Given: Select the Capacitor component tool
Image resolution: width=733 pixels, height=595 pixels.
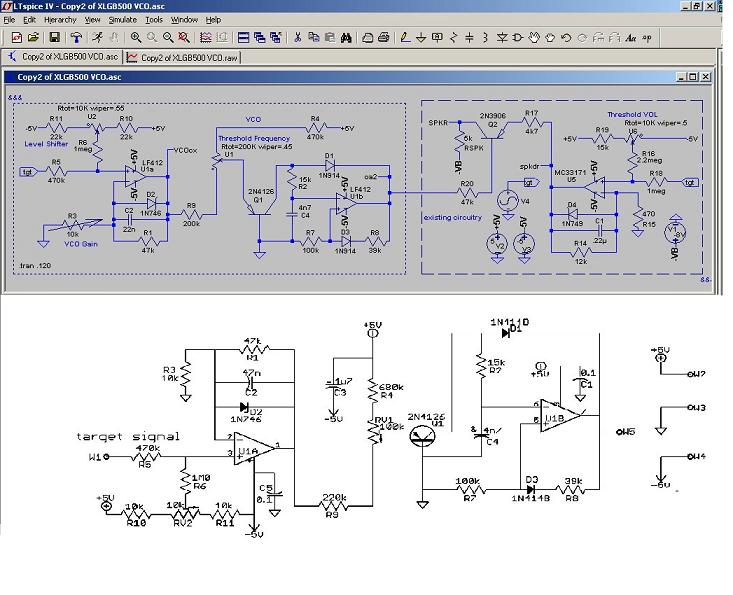Looking at the screenshot, I should (x=469, y=37).
